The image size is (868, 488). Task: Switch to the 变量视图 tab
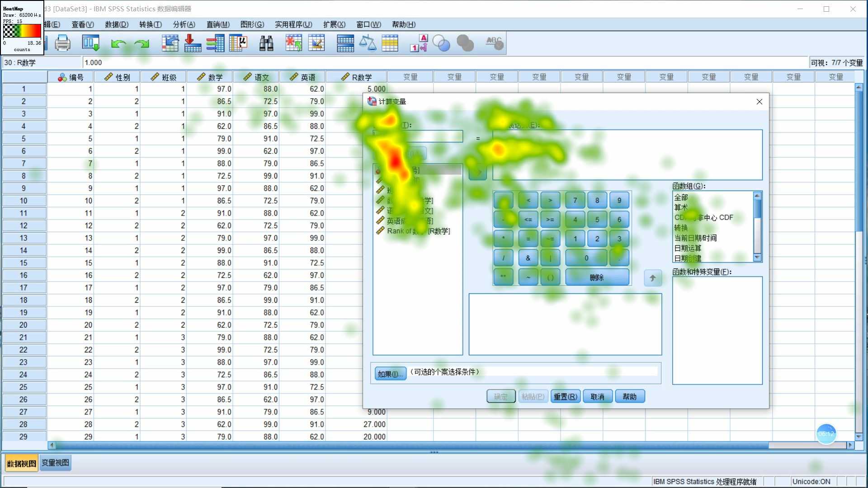click(55, 463)
